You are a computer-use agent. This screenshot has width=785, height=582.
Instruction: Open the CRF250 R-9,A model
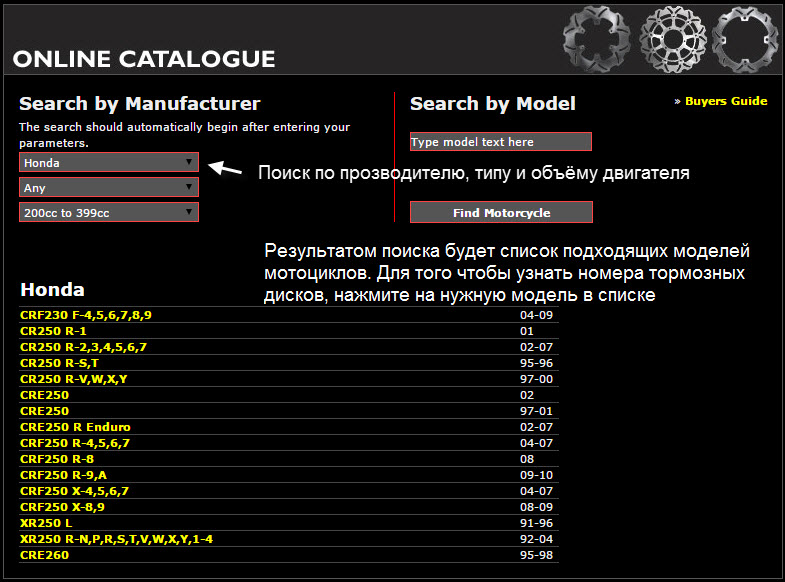click(63, 475)
